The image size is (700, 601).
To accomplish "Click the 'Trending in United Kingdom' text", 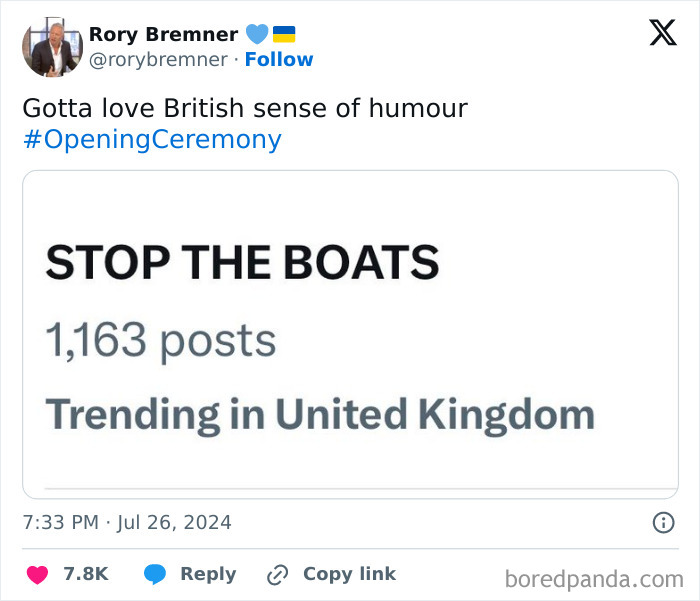I will [x=320, y=413].
